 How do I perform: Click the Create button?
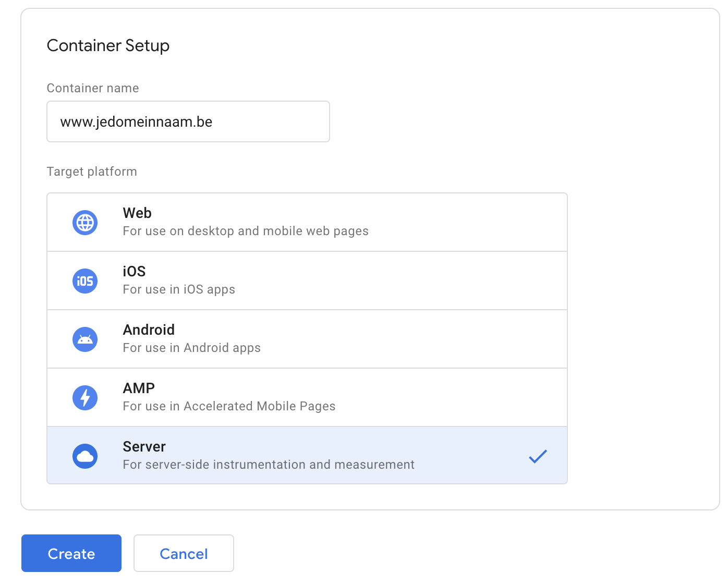click(71, 553)
